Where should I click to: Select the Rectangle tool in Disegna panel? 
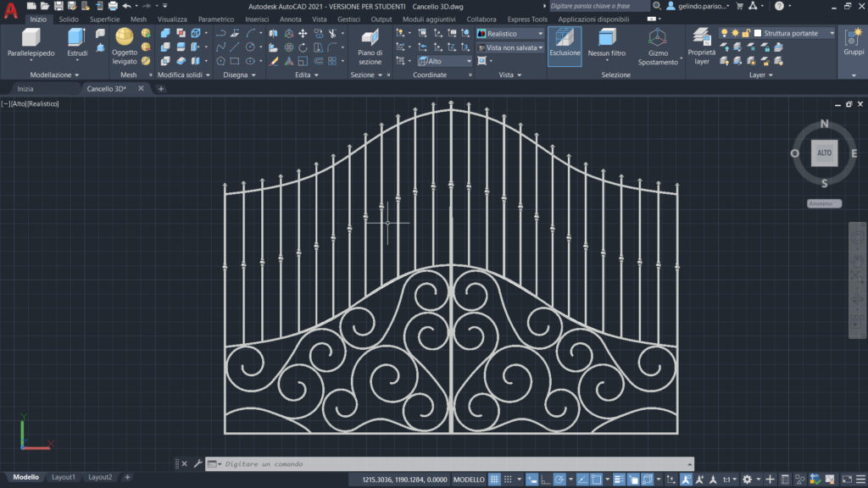(x=235, y=61)
